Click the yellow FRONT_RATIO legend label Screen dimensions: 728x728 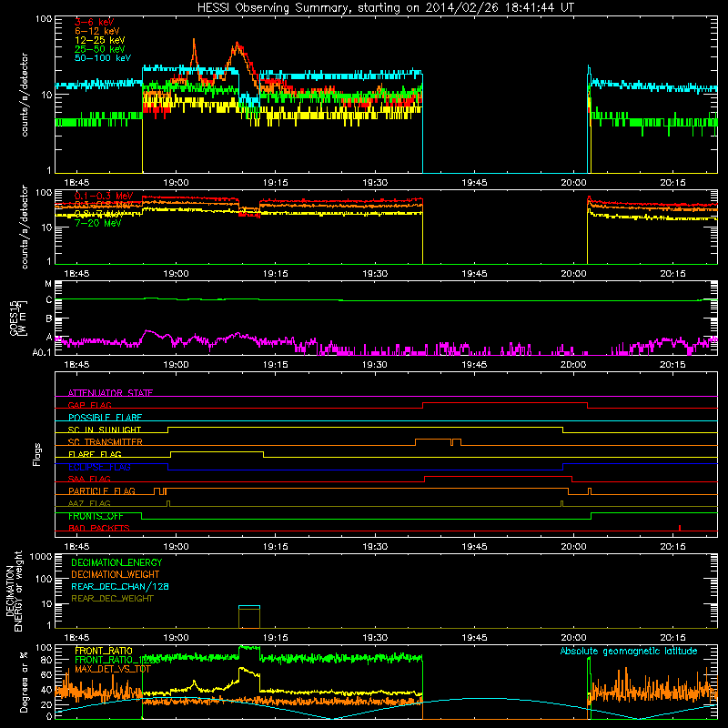point(104,651)
